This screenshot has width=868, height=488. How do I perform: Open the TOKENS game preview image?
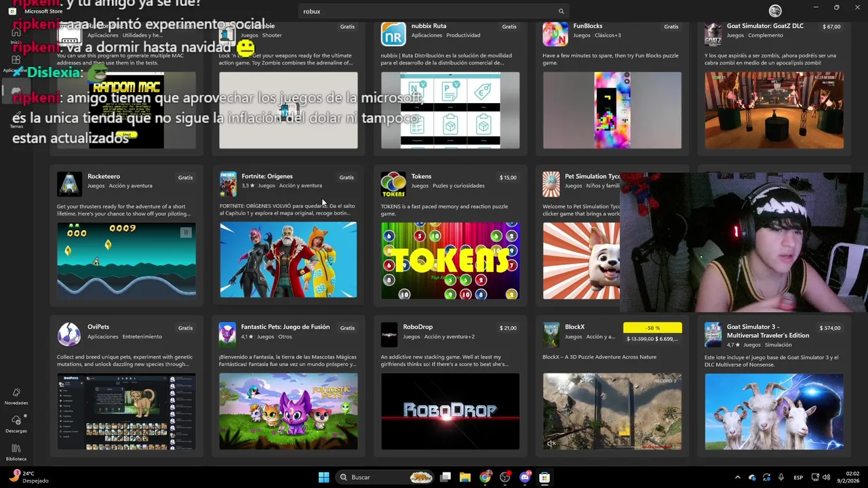(450, 260)
